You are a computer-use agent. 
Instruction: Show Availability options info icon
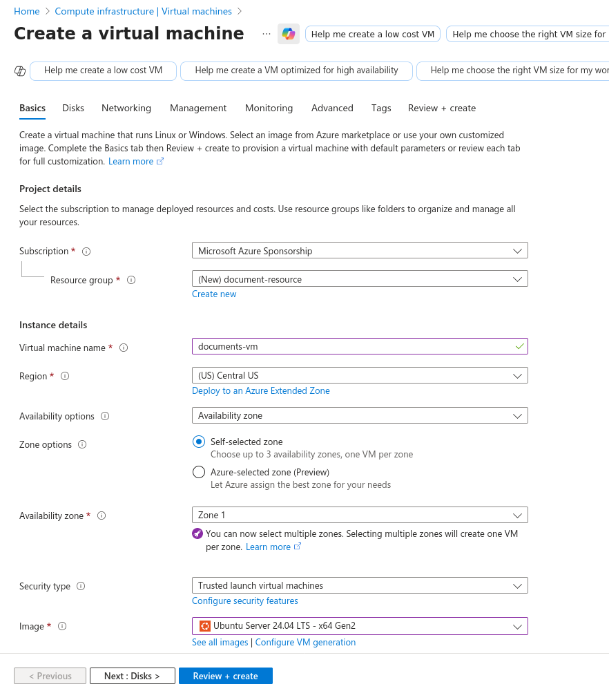point(105,416)
